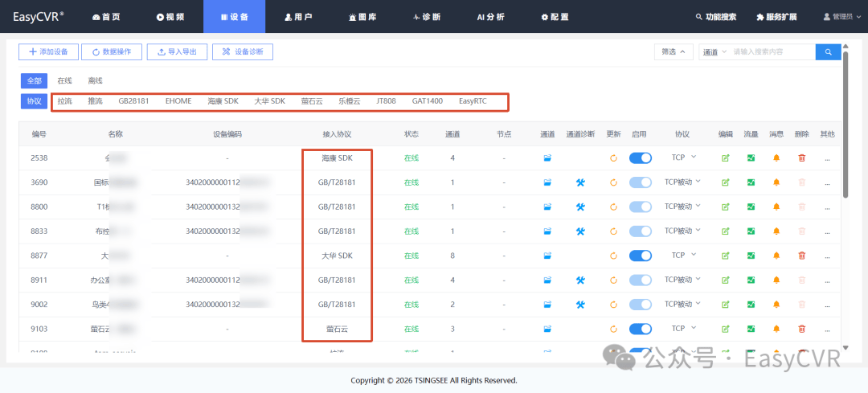Viewport: 868px width, 393px height.
Task: Open TCP protocol dropdown for device 2538
Action: [682, 158]
